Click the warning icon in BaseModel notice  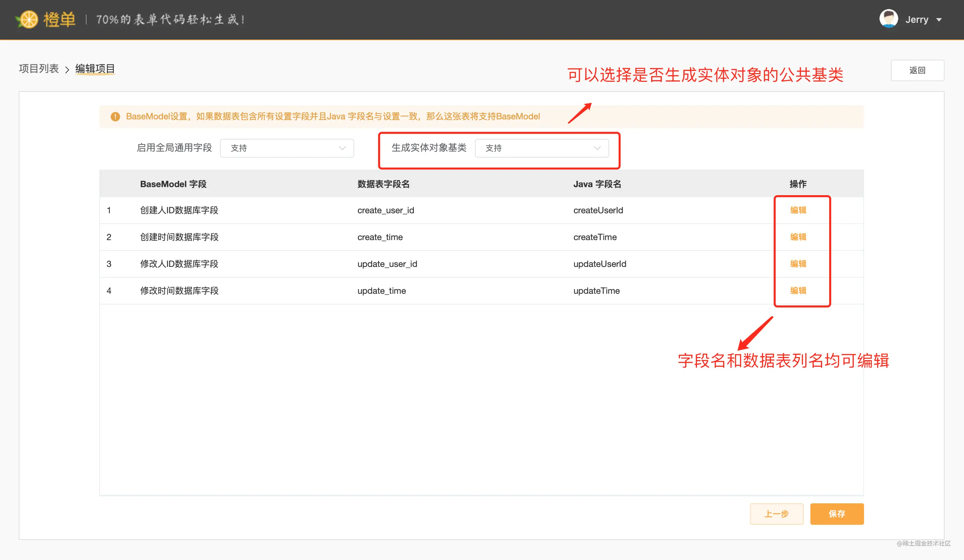click(115, 117)
